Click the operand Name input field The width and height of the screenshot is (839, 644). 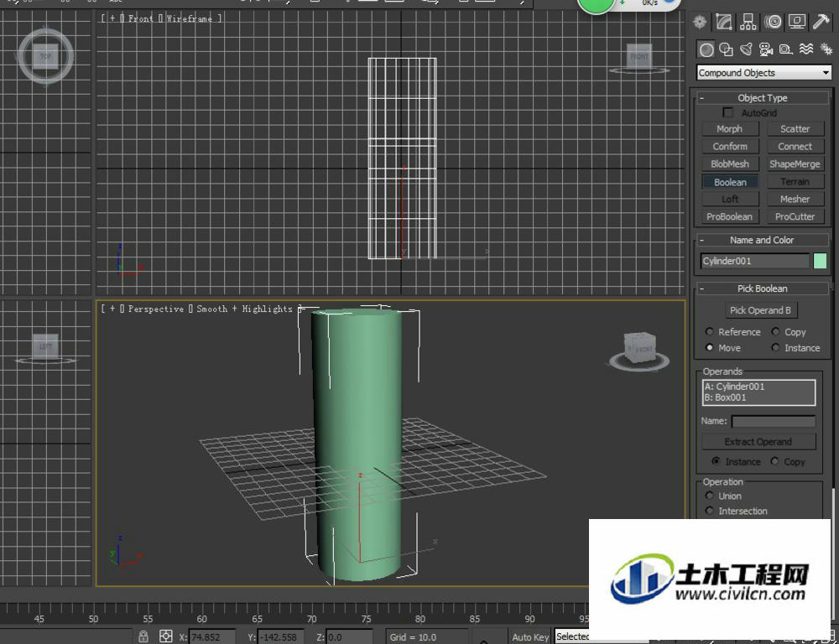pos(774,422)
